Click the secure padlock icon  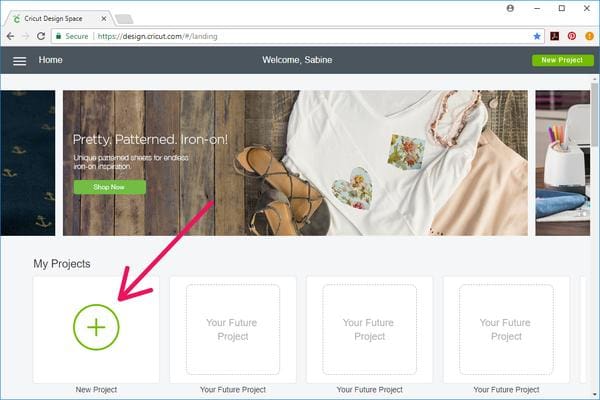(x=59, y=36)
